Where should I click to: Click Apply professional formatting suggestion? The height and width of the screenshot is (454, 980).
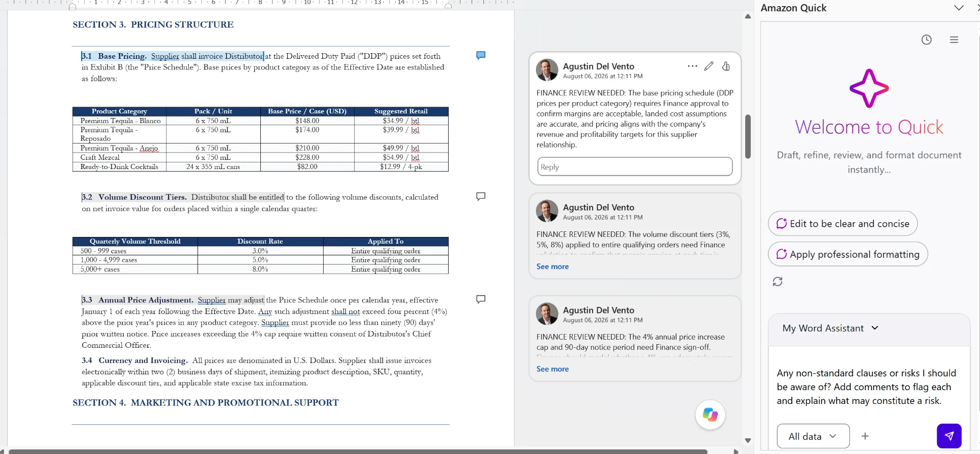[848, 254]
